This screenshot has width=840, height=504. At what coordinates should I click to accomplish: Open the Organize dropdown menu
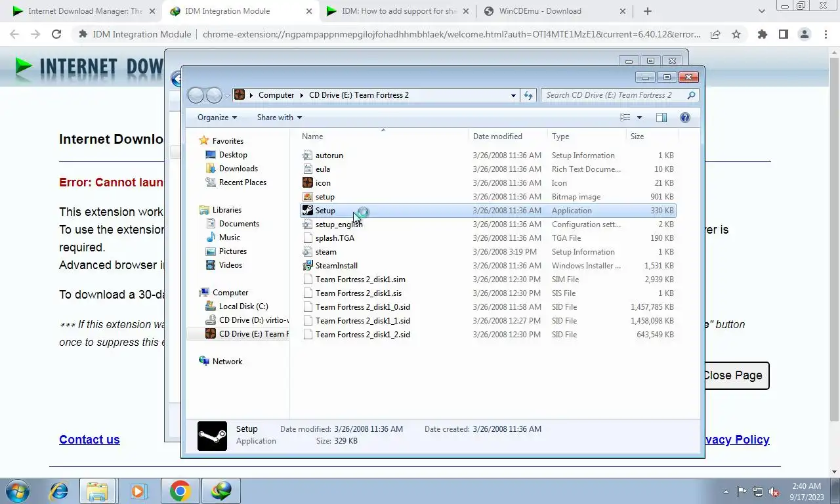tap(217, 117)
